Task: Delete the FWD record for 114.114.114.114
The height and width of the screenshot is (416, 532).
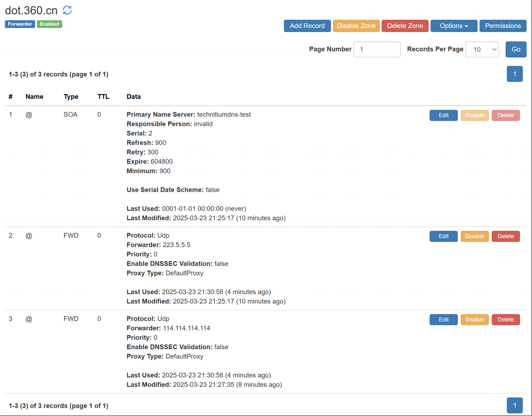Action: pyautogui.click(x=506, y=320)
